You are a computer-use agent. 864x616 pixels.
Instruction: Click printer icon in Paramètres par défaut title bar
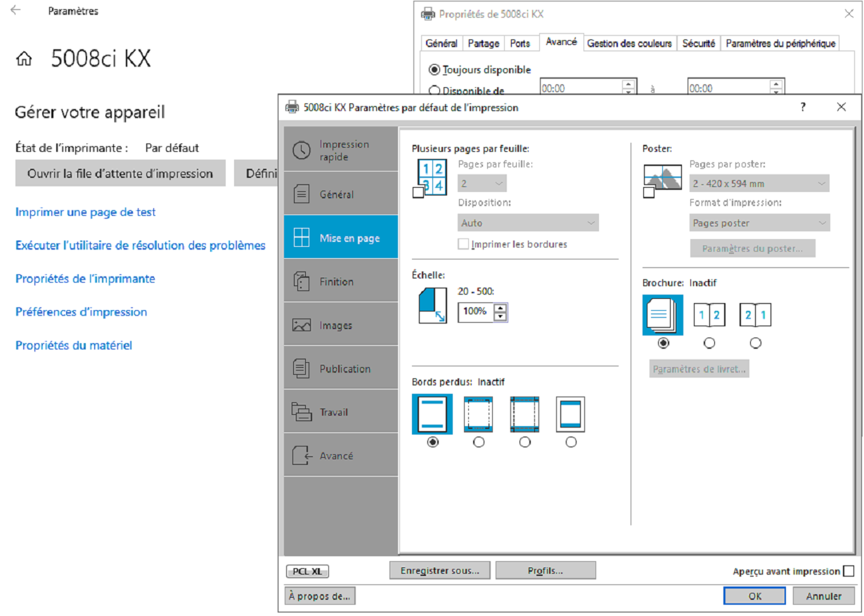tap(292, 108)
